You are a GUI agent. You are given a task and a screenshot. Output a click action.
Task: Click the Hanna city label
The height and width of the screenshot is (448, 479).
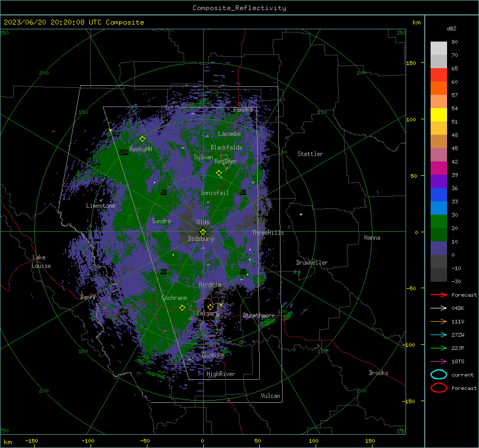(x=372, y=238)
